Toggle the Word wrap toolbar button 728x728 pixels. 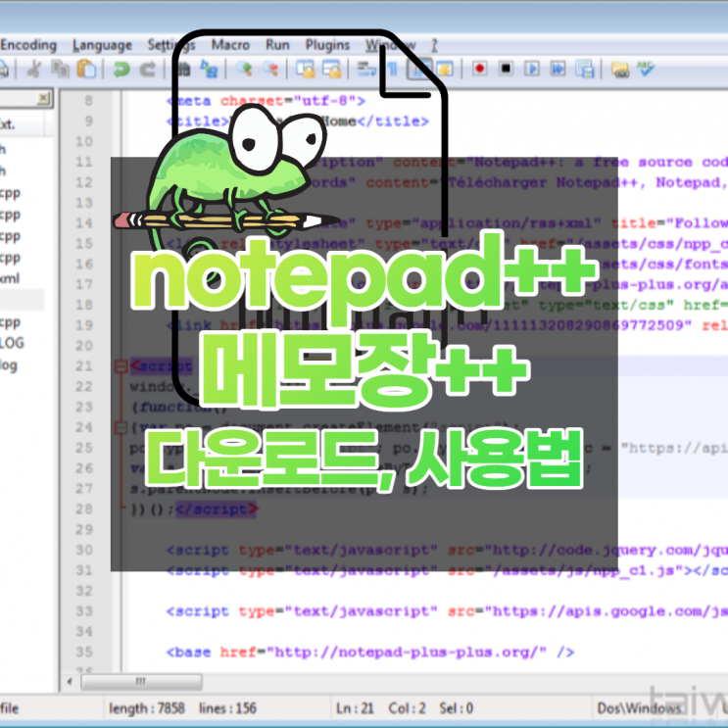(366, 70)
